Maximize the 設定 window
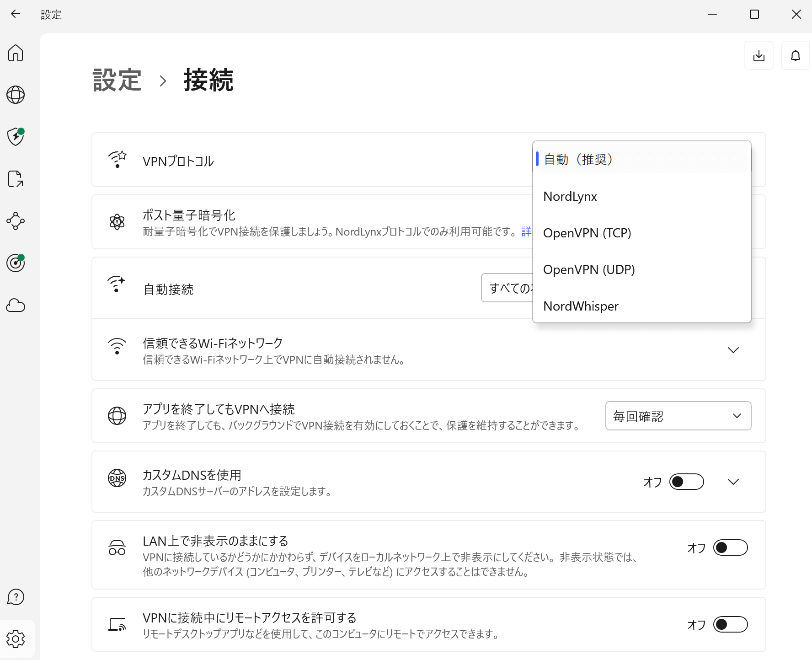The width and height of the screenshot is (812, 660). [754, 14]
